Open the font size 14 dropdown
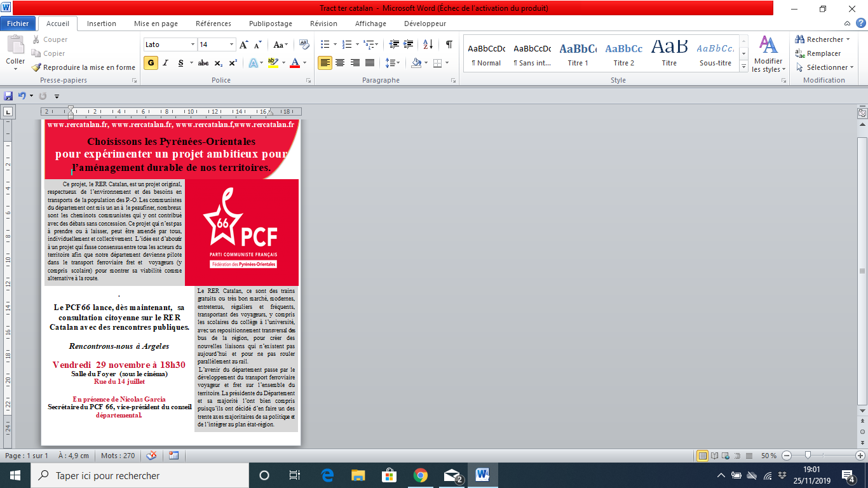Screen dimensions: 868x488 (232, 44)
